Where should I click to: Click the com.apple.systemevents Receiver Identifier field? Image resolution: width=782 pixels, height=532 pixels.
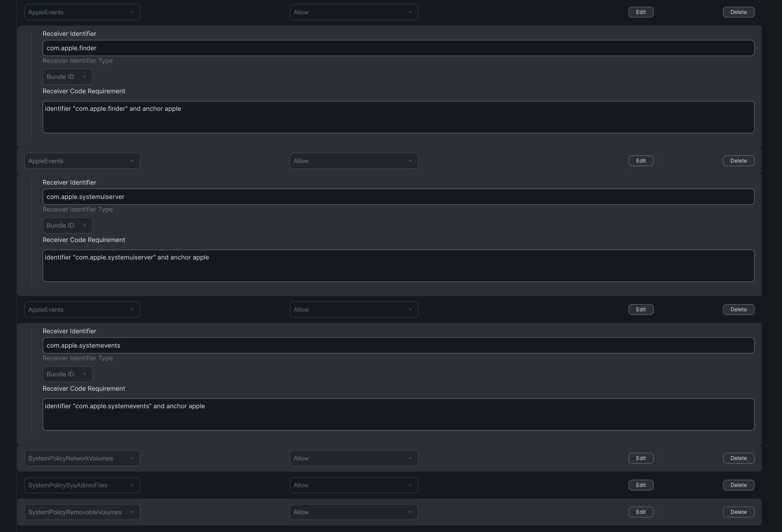point(398,346)
